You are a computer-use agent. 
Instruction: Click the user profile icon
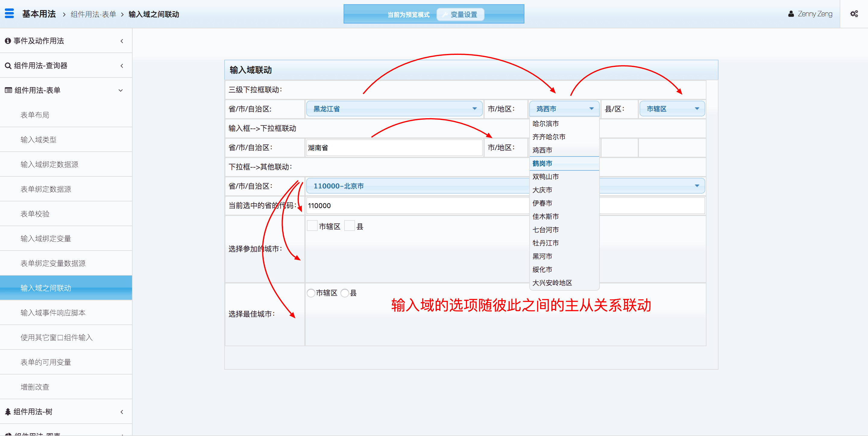click(791, 14)
